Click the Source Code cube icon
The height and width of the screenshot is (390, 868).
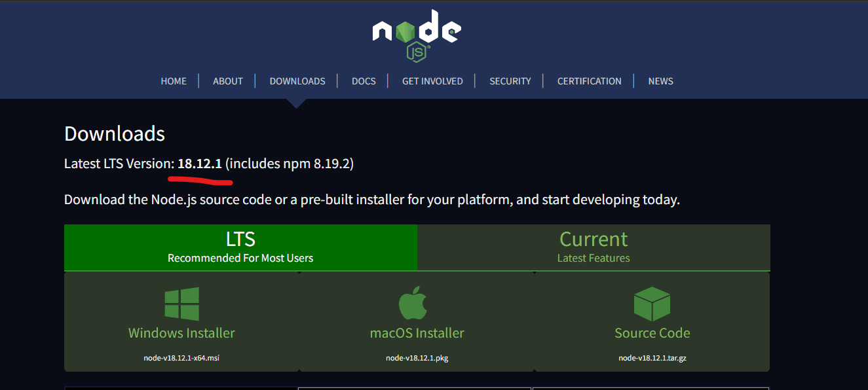652,303
